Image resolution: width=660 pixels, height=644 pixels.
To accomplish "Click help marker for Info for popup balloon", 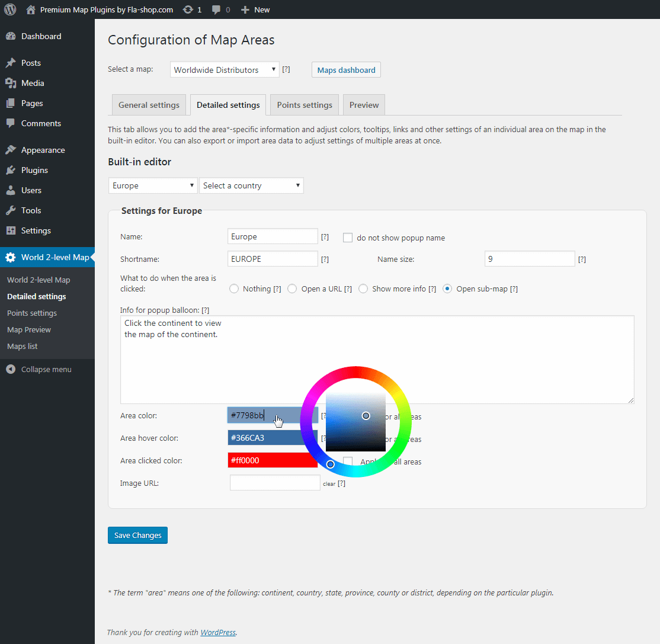I will pos(206,310).
